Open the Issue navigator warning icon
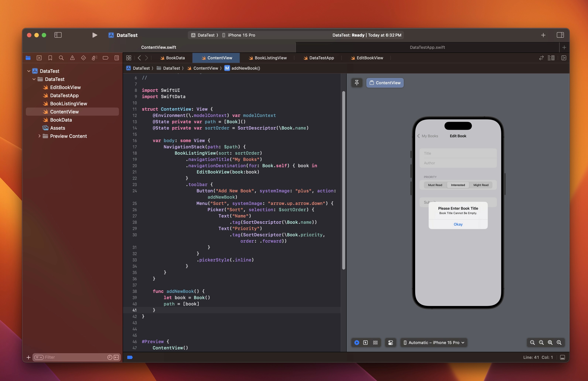Viewport: 588px width, 381px height. (x=72, y=58)
